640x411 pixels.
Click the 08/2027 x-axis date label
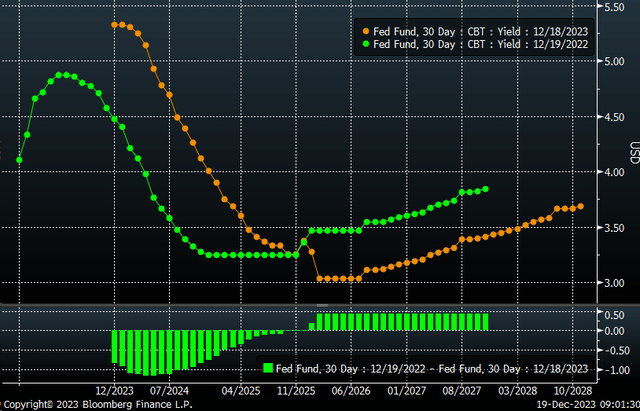click(462, 391)
